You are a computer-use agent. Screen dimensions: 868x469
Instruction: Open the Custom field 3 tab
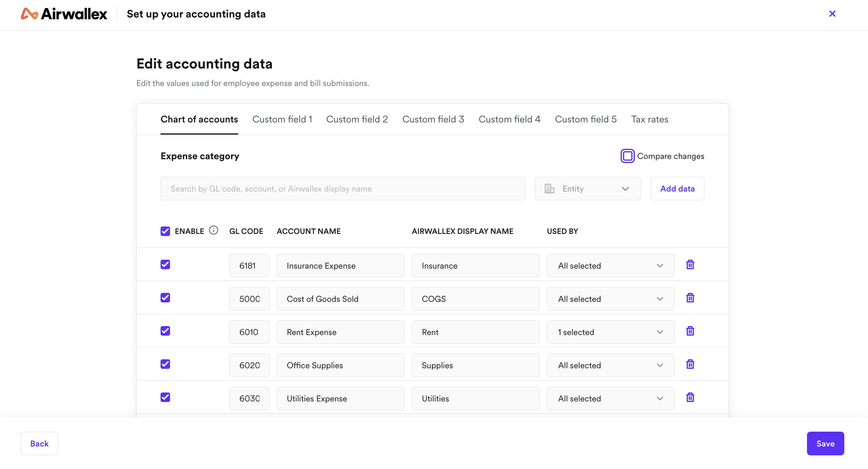click(433, 119)
